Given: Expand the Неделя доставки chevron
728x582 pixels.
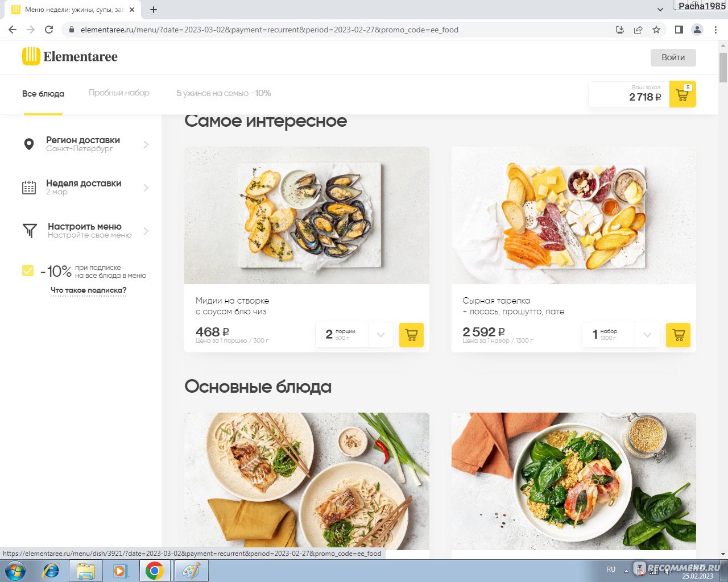Looking at the screenshot, I should point(146,188).
